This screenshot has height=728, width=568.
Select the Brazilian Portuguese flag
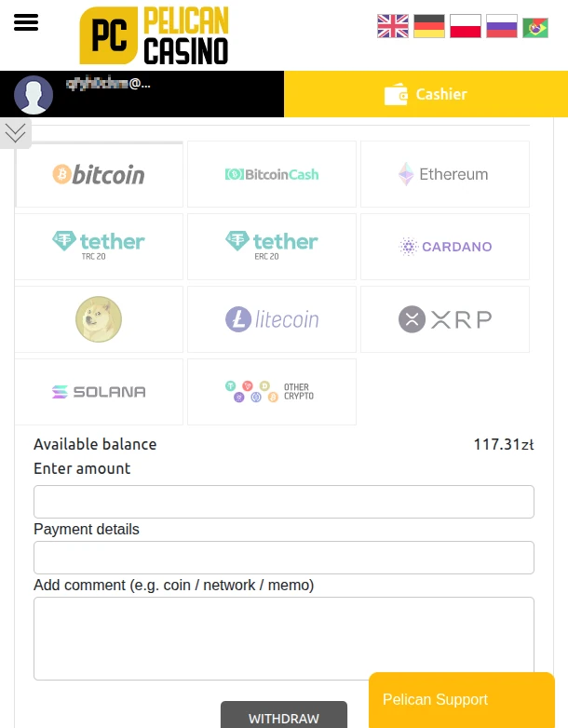click(x=535, y=27)
